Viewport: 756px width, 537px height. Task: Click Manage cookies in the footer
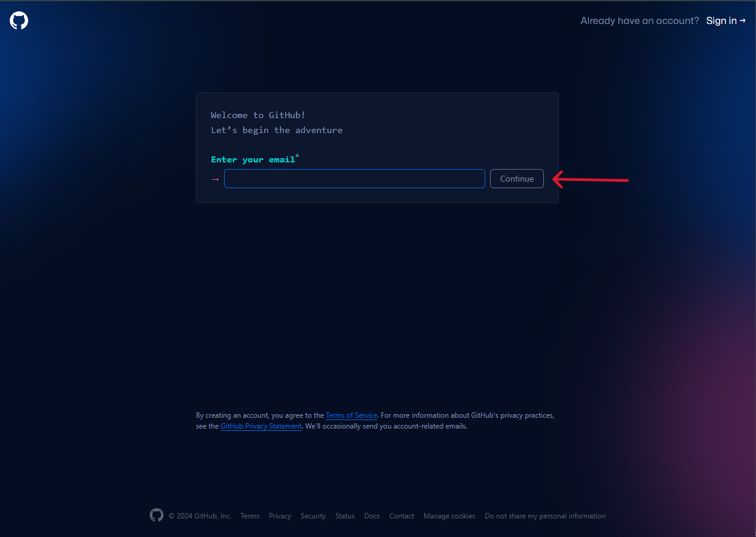[x=449, y=515]
